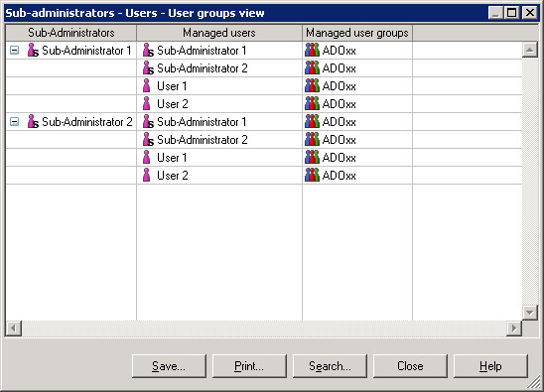Screen dimensions: 544x392
Task: Collapse the Sub-Administrator 1 tree node
Action: coord(14,51)
